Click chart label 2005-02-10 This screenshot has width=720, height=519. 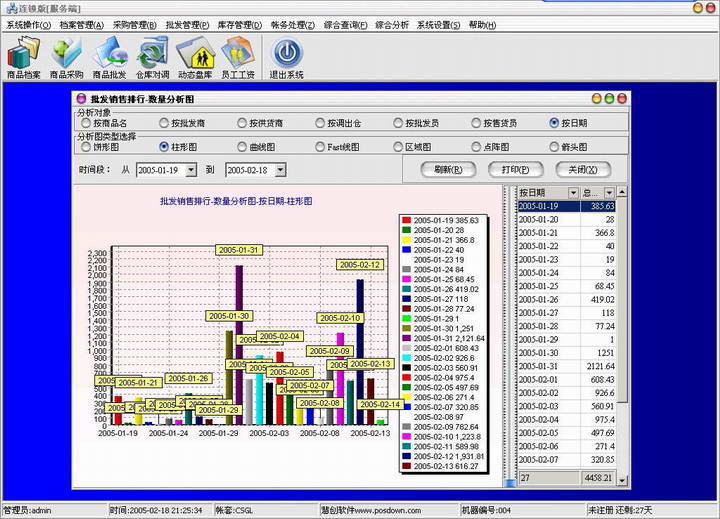[340, 318]
